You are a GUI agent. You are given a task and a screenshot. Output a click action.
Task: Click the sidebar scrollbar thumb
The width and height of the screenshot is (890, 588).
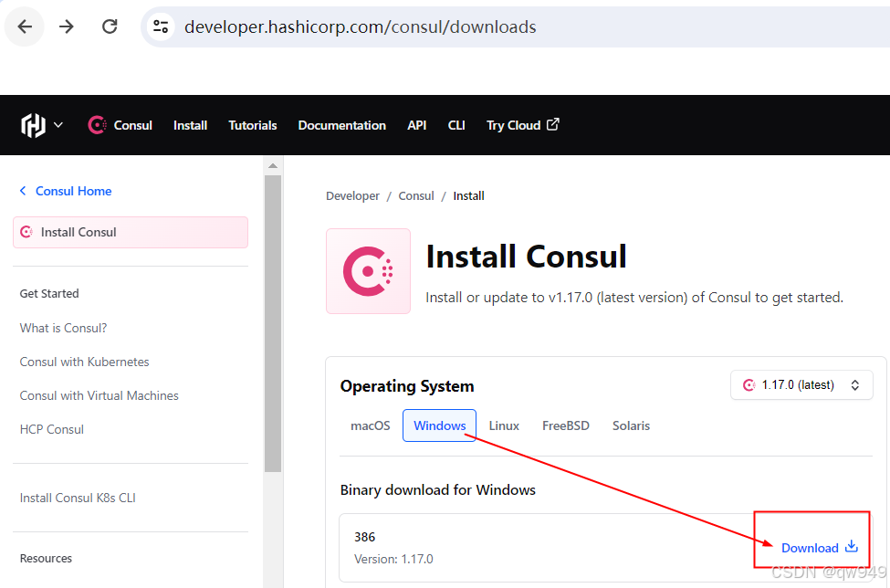point(273,323)
